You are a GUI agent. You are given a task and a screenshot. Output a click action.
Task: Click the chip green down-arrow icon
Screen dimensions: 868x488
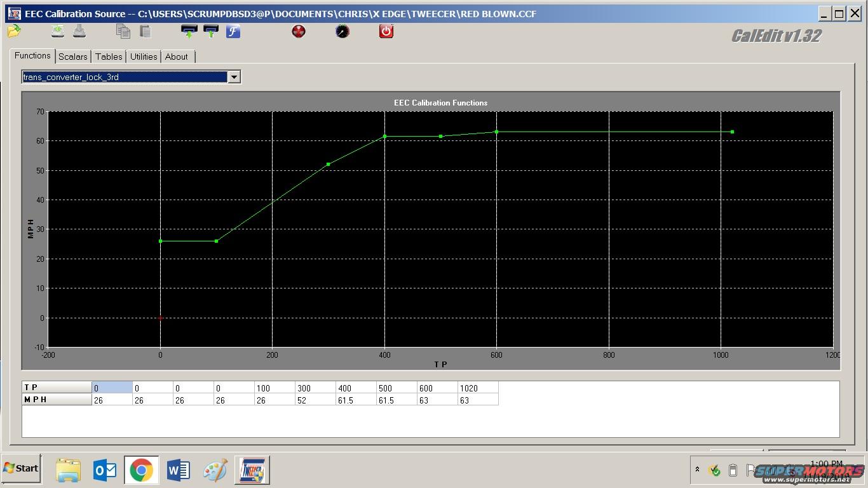[x=189, y=31]
